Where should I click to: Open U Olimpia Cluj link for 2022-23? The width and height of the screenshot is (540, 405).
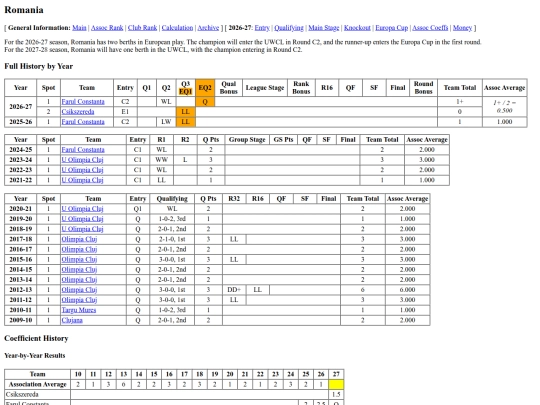(82, 170)
